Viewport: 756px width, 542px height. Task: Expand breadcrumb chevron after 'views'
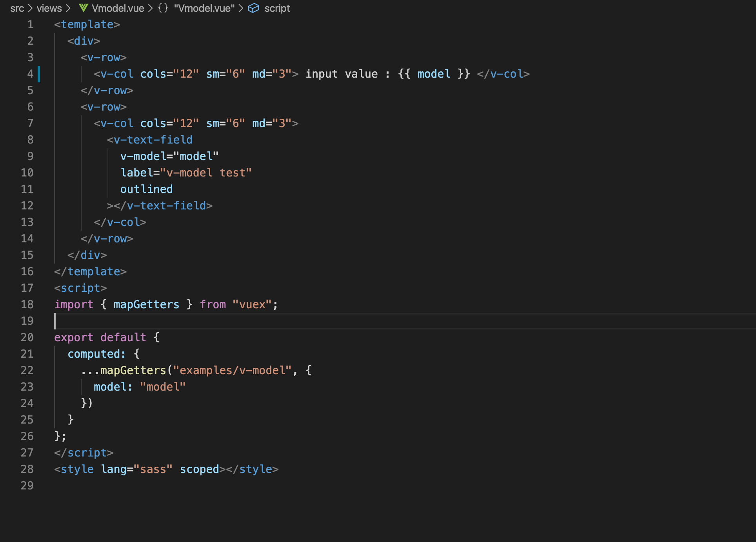click(68, 8)
